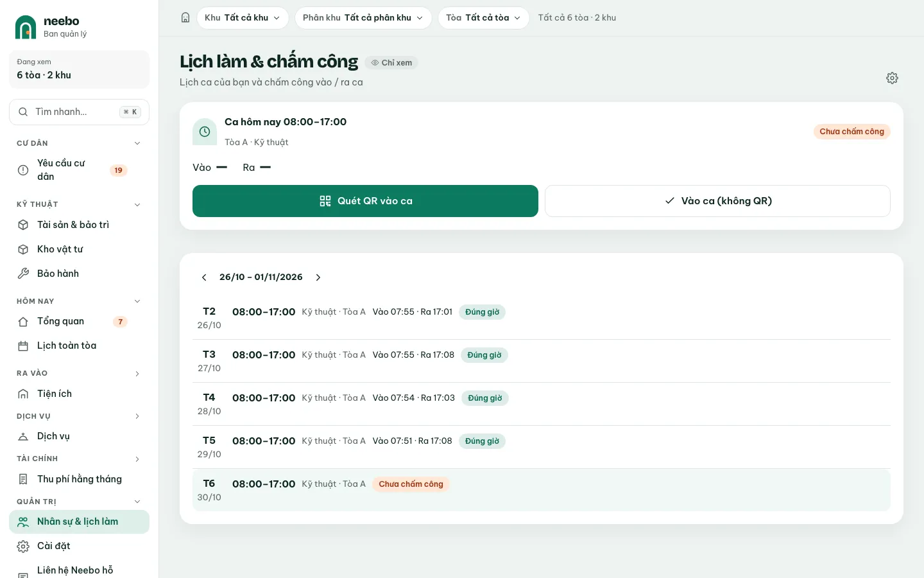Image resolution: width=924 pixels, height=578 pixels.
Task: Click the Cài đặt gear icon in sidebar
Action: 23,547
